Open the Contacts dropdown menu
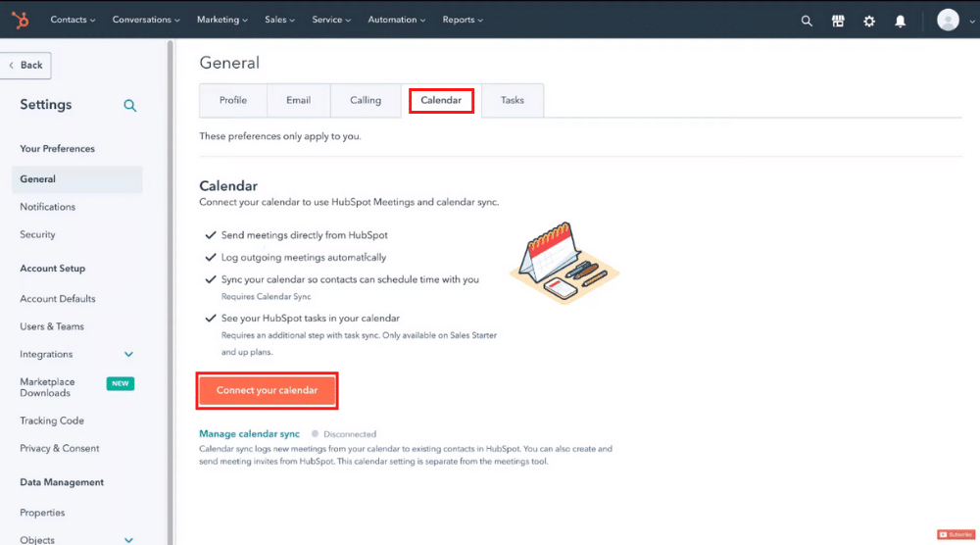980x545 pixels. point(73,20)
